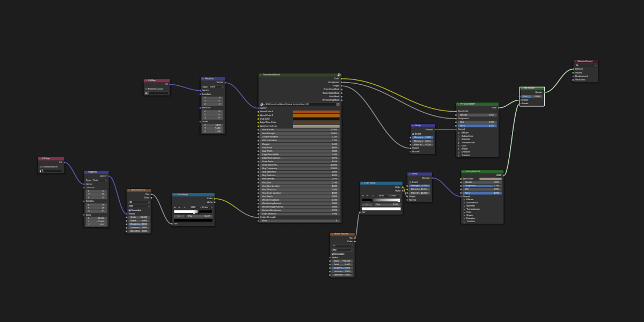Open RGB color mode dropdown on Pos 0.044 Color Ramp
Image resolution: width=644 pixels, height=322 pixels.
196,207
